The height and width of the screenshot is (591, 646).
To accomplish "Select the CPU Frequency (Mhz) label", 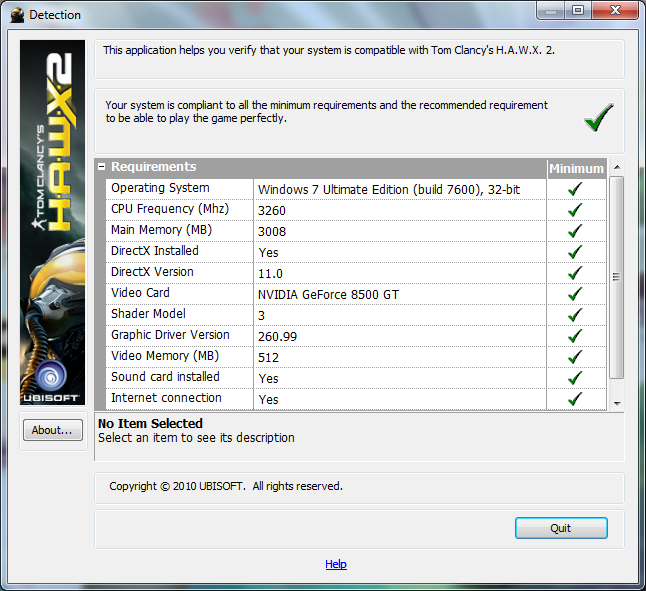I will (x=170, y=209).
